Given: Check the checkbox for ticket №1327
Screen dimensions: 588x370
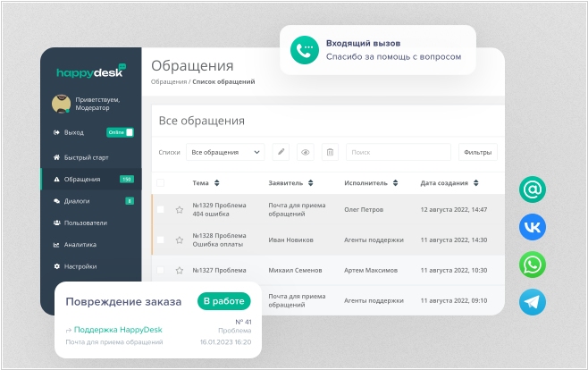Looking at the screenshot, I should [x=160, y=270].
